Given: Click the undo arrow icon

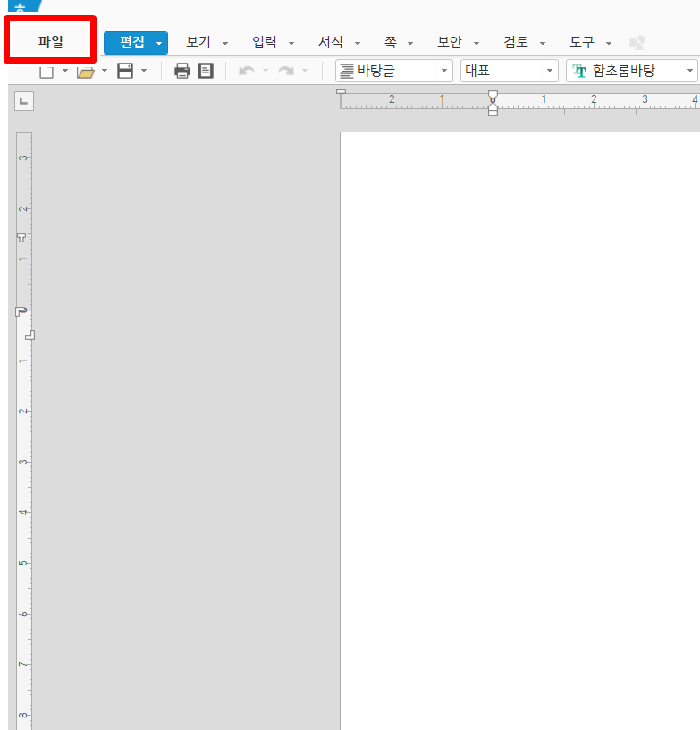Looking at the screenshot, I should pos(247,71).
